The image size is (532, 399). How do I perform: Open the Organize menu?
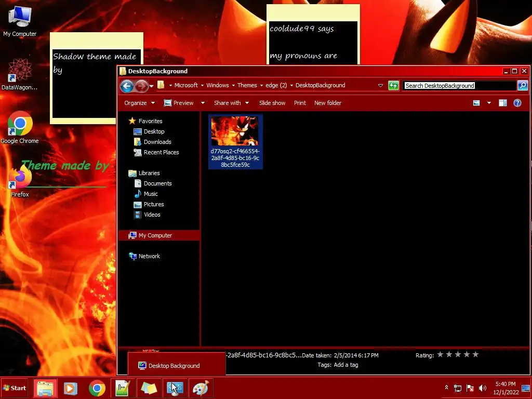coord(139,103)
